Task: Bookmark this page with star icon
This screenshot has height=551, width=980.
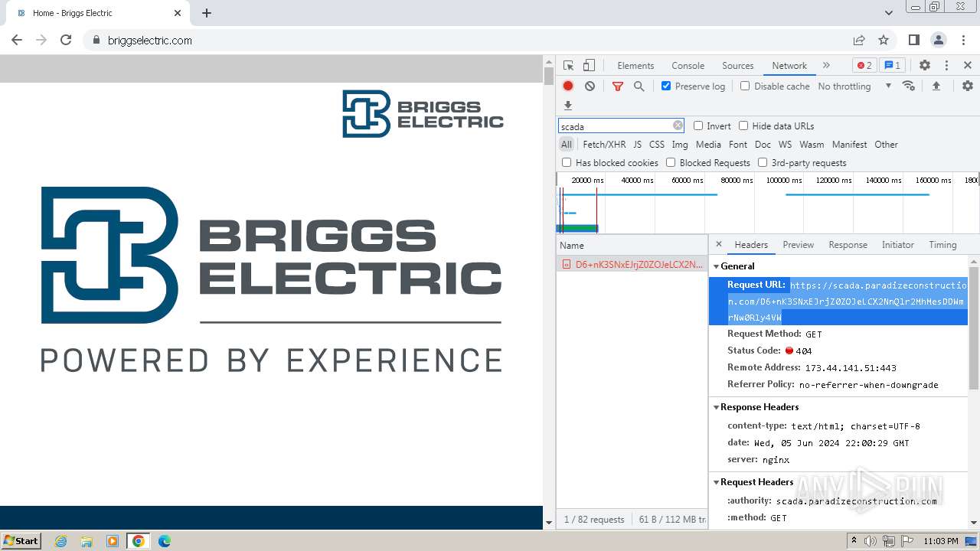Action: [x=884, y=41]
